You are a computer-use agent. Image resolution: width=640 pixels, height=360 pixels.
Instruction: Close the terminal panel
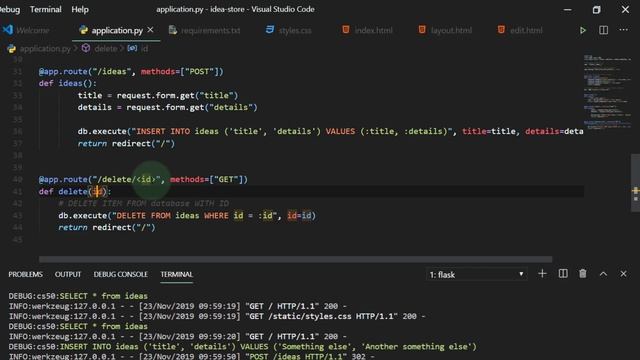click(x=623, y=274)
